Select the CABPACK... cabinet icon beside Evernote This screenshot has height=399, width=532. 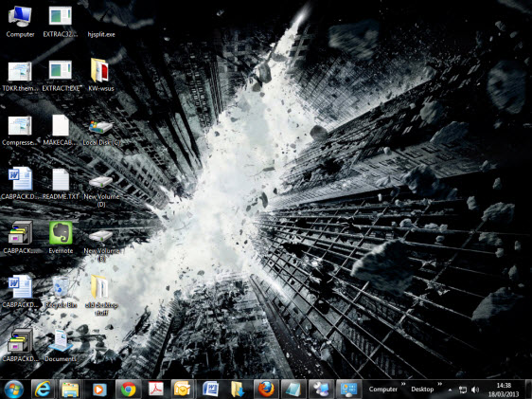pyautogui.click(x=21, y=233)
